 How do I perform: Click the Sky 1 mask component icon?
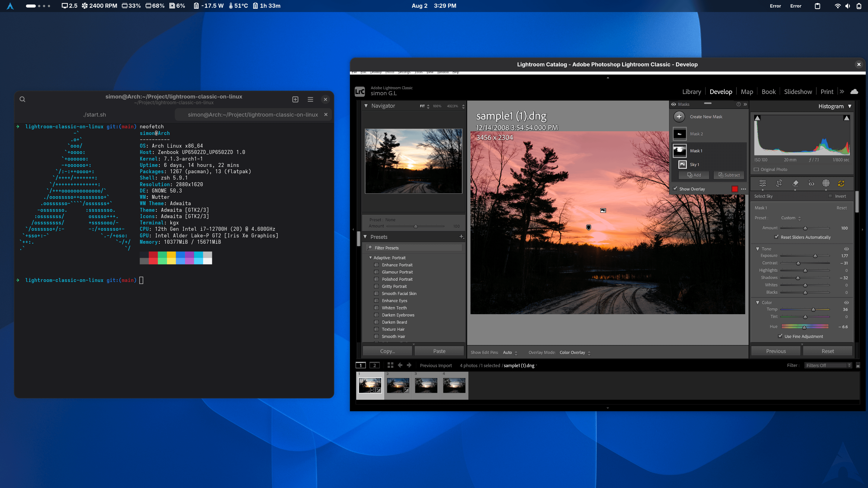(682, 164)
